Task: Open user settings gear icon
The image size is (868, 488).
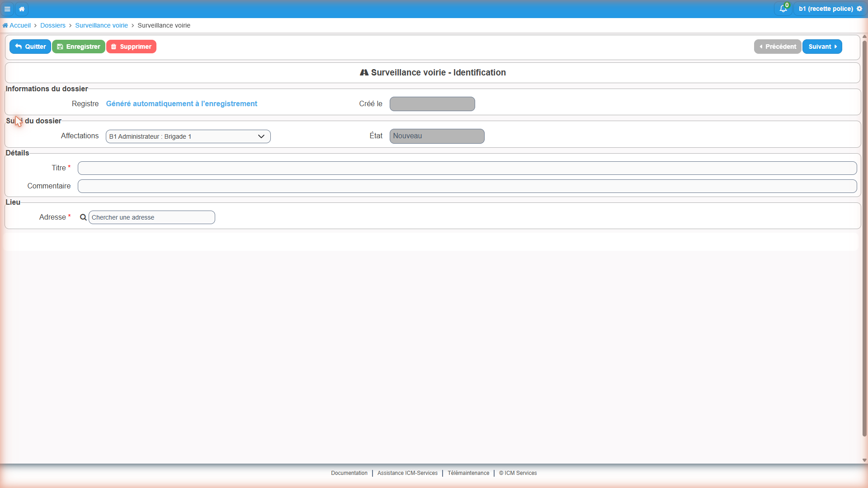Action: (859, 9)
